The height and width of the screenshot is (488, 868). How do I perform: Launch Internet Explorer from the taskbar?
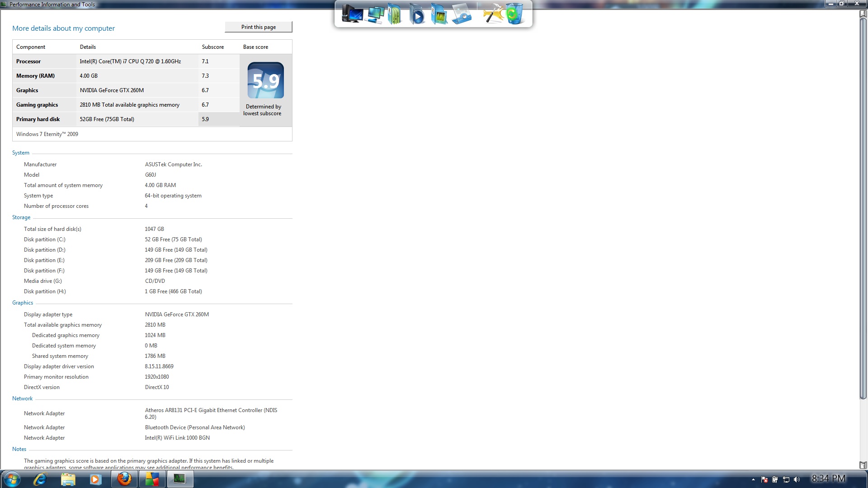pos(40,479)
